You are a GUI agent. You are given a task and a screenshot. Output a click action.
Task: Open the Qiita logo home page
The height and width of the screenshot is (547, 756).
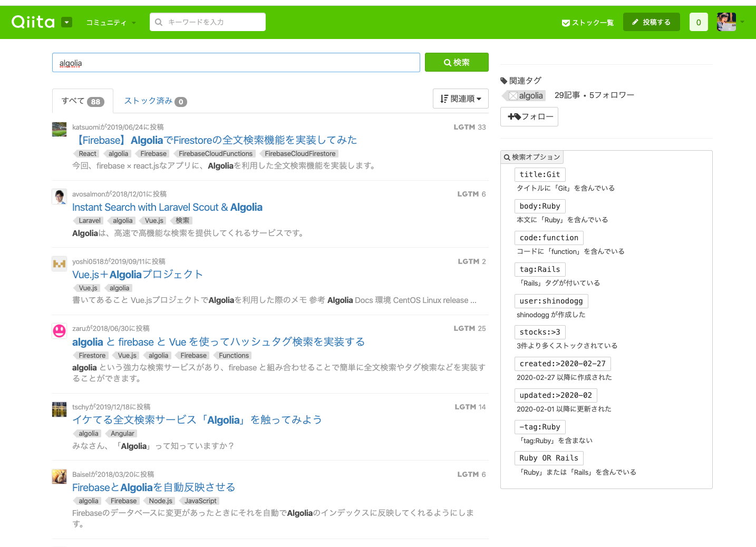pos(33,22)
